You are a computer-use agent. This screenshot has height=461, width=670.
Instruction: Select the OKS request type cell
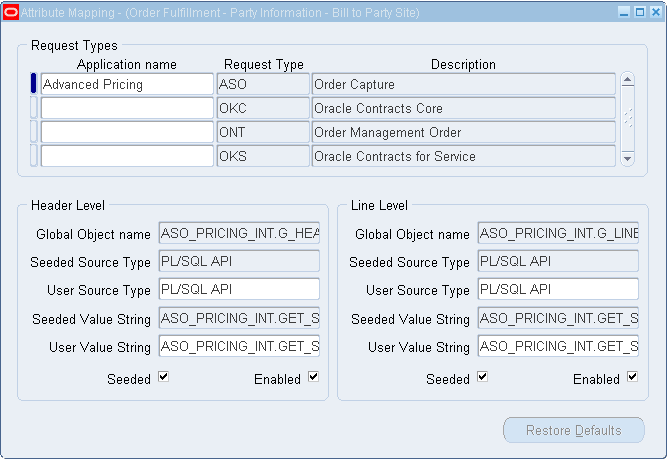coord(263,156)
